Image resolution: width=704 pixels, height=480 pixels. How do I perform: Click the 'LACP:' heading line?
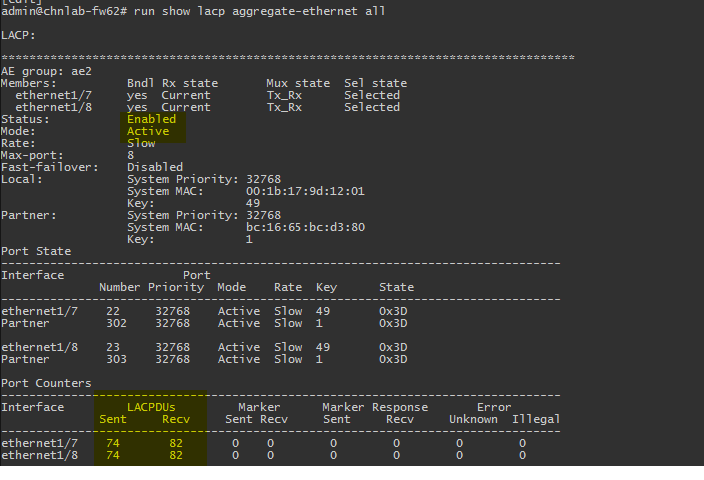click(x=18, y=35)
